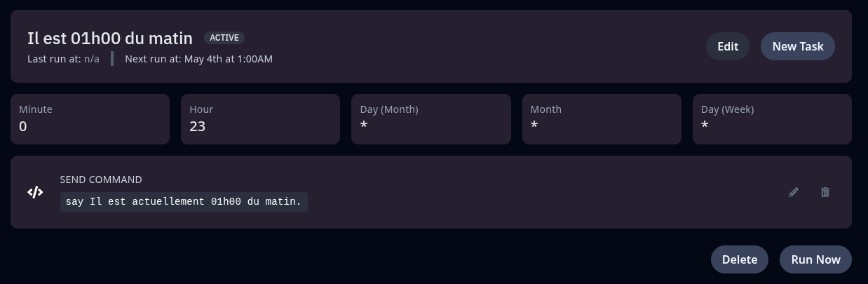This screenshot has width=868, height=284.
Task: Delete the schedule using Delete button
Action: [x=740, y=259]
